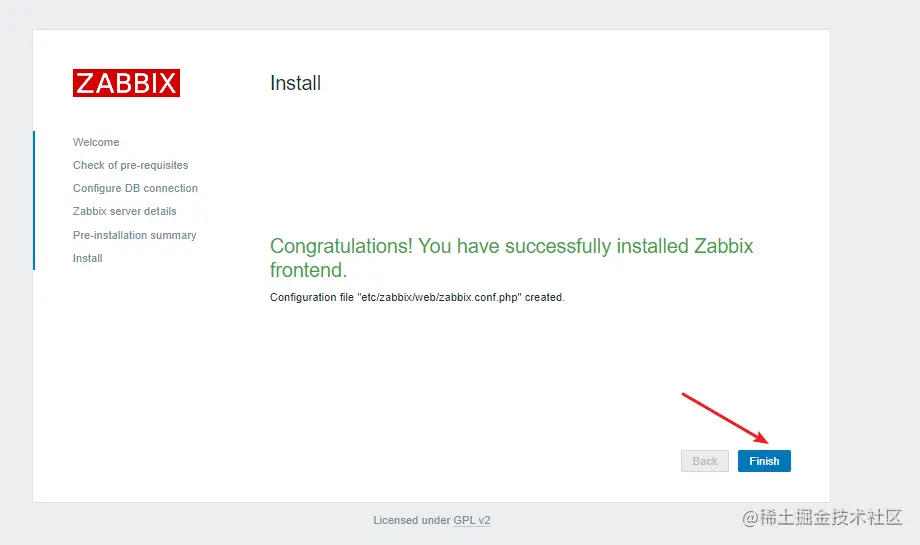Open the GPL v2 license link
The width and height of the screenshot is (920, 545).
[472, 520]
